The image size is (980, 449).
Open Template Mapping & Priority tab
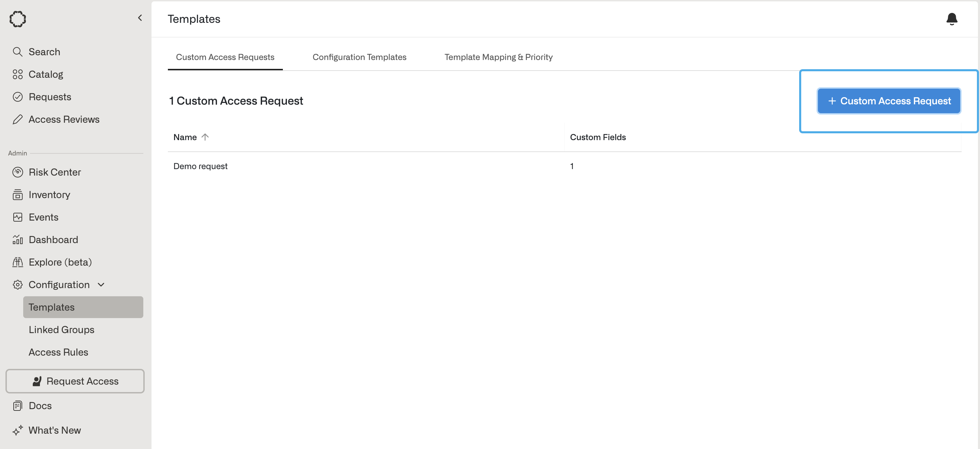499,57
